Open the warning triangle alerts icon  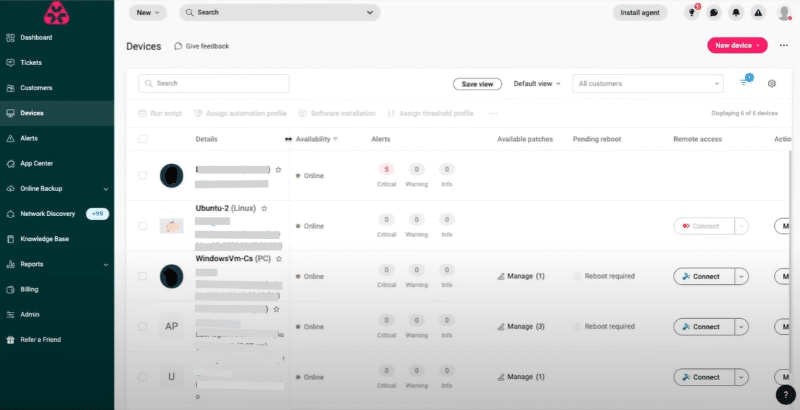758,13
